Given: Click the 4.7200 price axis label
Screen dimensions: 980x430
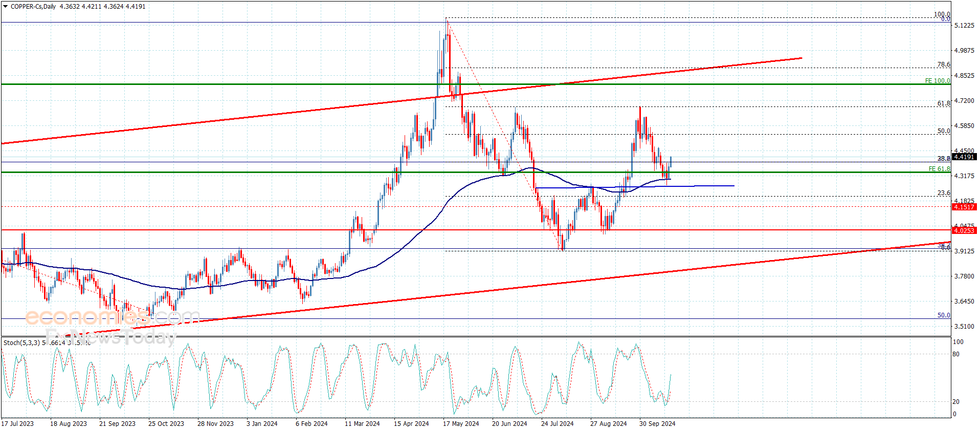Looking at the screenshot, I should coord(964,101).
